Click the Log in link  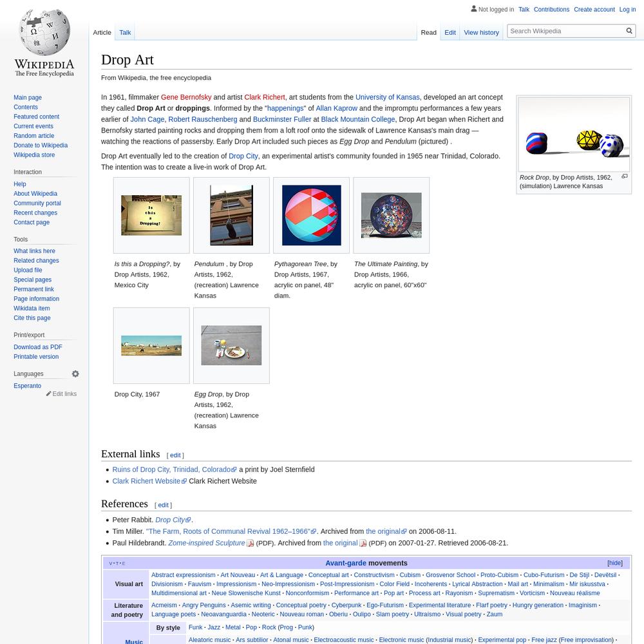(x=627, y=9)
